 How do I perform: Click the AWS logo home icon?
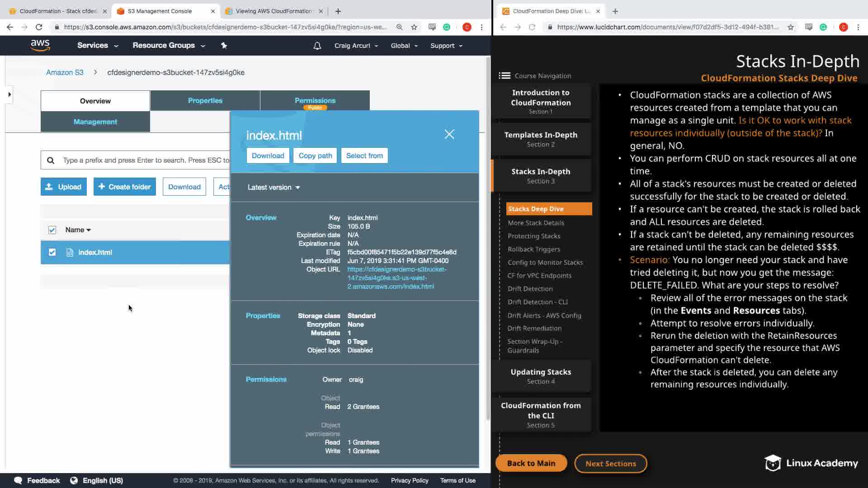click(40, 45)
